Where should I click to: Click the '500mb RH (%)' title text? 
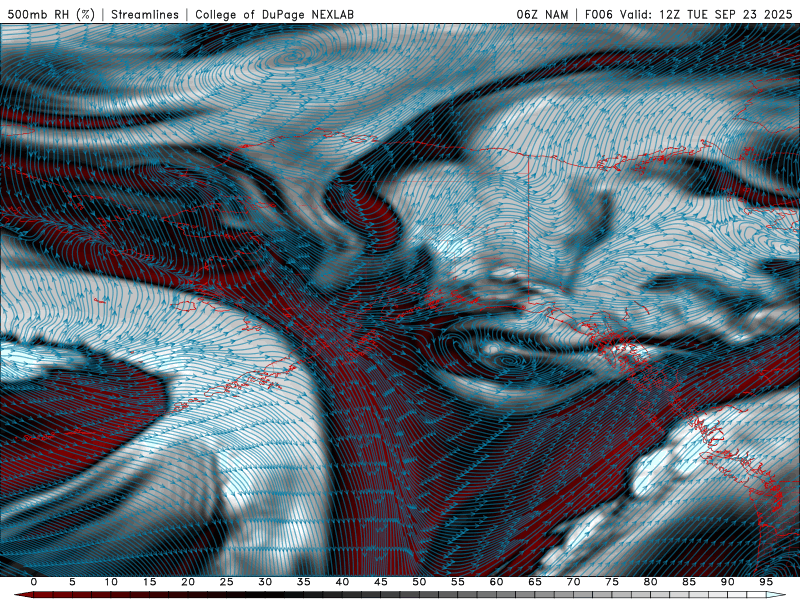(x=51, y=14)
